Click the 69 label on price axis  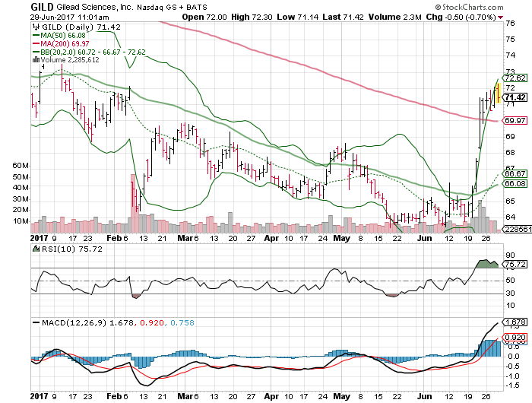pyautogui.click(x=510, y=137)
